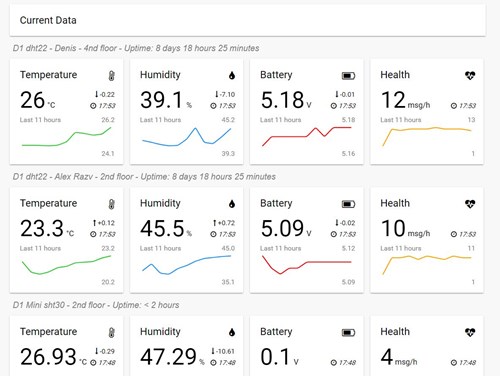Click the clock icon in Denis's Humidity card
Viewport: 500px width, 376px height.
pos(213,106)
